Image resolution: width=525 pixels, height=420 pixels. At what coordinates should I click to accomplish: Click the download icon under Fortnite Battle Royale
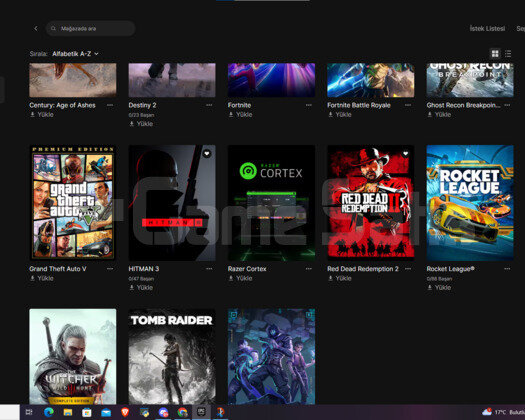click(330, 115)
